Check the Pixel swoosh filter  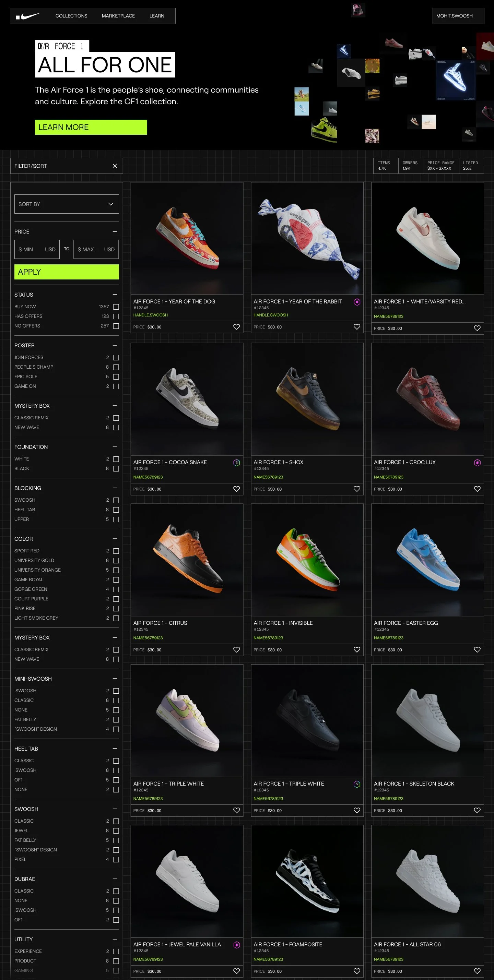coord(116,859)
